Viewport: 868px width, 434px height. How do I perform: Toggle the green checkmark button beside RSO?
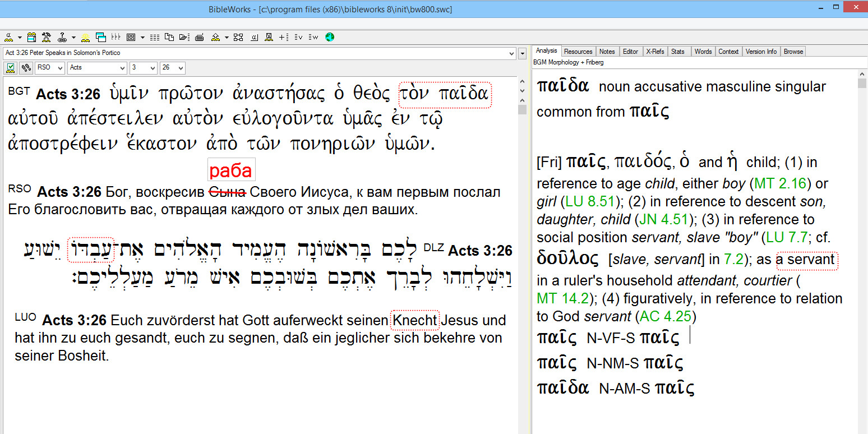pyautogui.click(x=11, y=68)
